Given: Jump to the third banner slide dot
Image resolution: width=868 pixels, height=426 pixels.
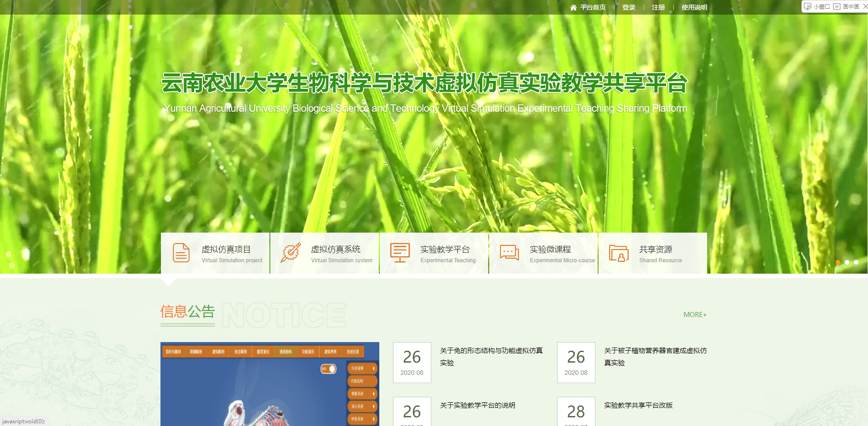Looking at the screenshot, I should [856, 262].
